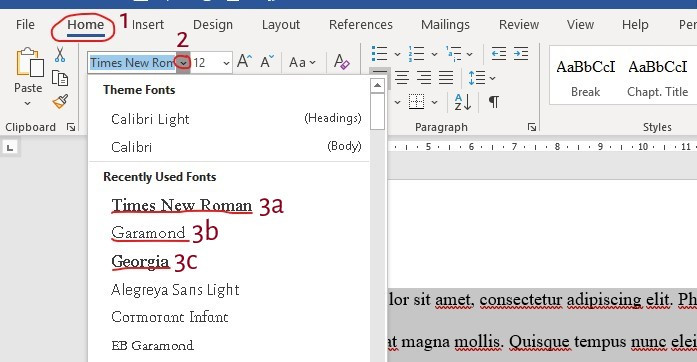Click the font list scroll up arrow
697x362 pixels.
point(377,85)
